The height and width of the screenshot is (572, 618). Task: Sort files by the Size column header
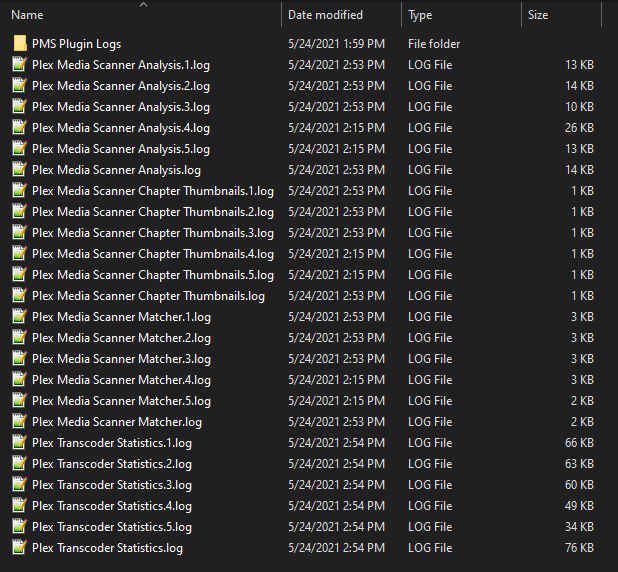[538, 15]
